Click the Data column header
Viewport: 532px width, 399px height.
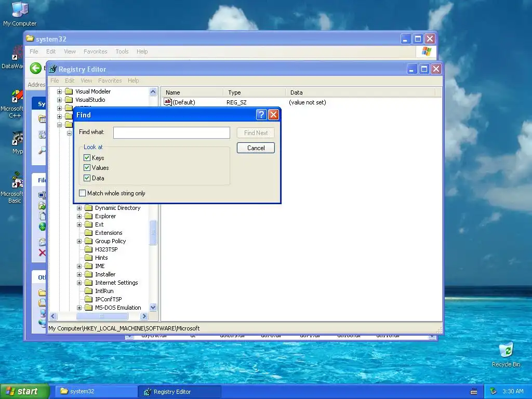[361, 92]
